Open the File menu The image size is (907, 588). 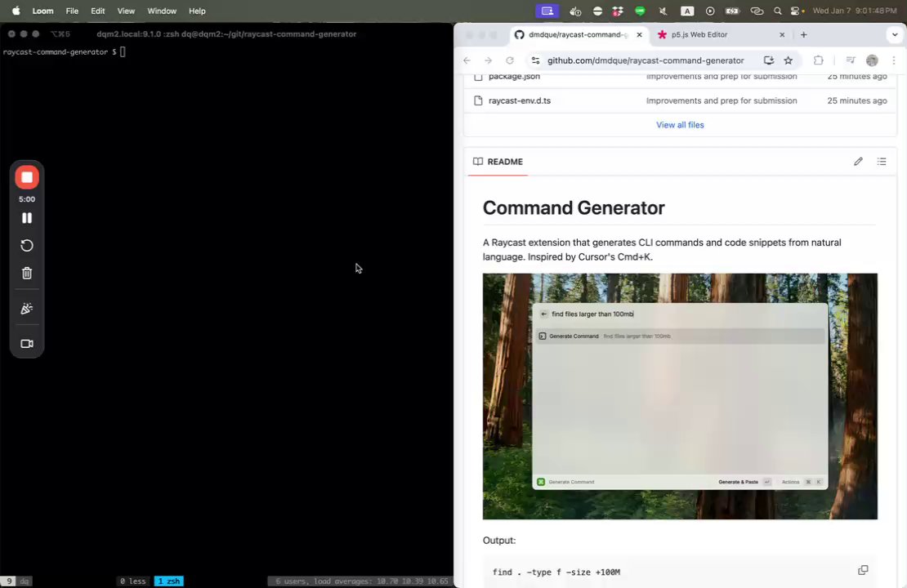pyautogui.click(x=72, y=11)
